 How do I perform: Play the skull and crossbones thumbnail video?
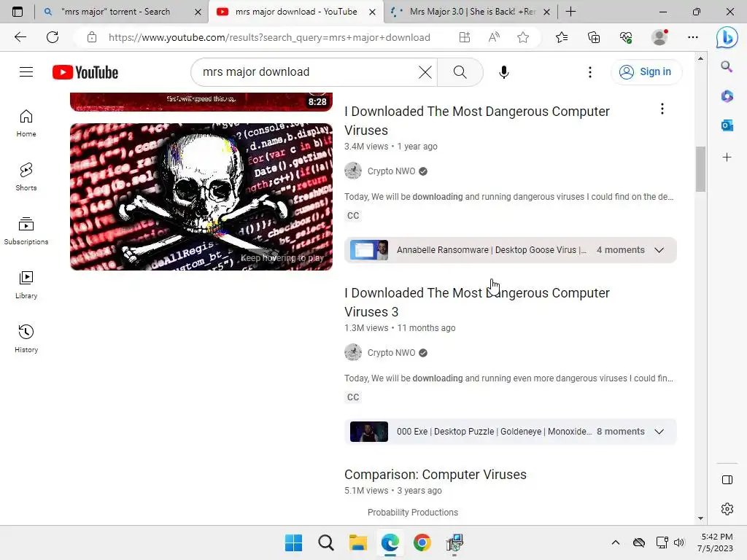[201, 197]
